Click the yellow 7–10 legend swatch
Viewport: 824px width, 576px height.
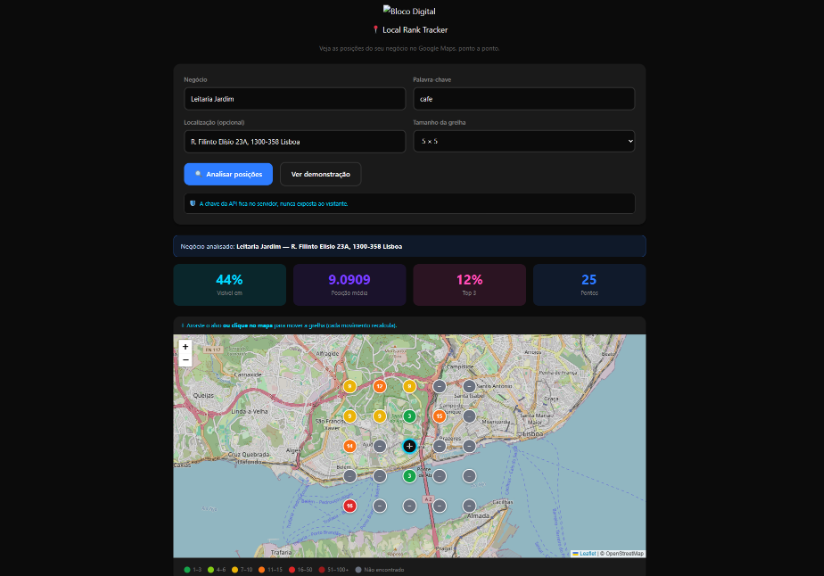pos(235,570)
